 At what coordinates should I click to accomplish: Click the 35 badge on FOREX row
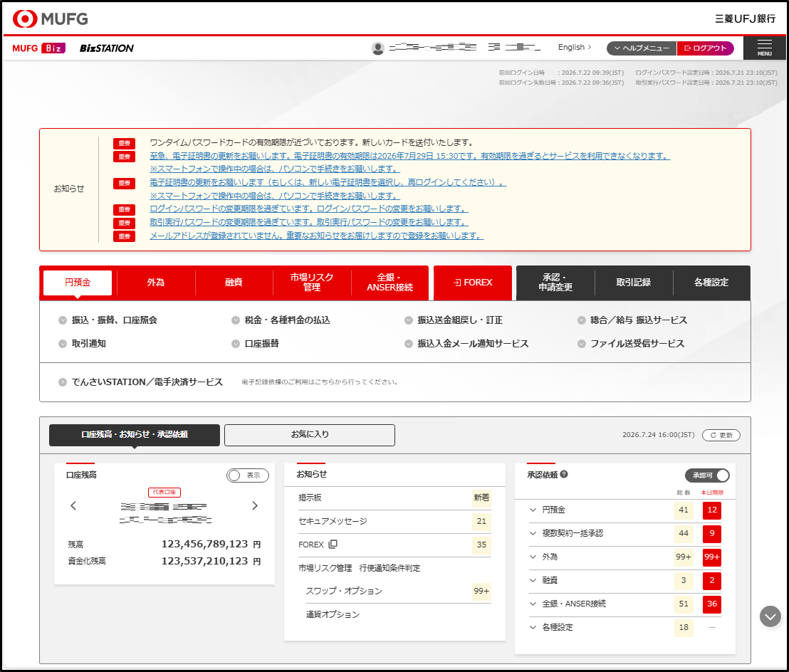tap(481, 545)
